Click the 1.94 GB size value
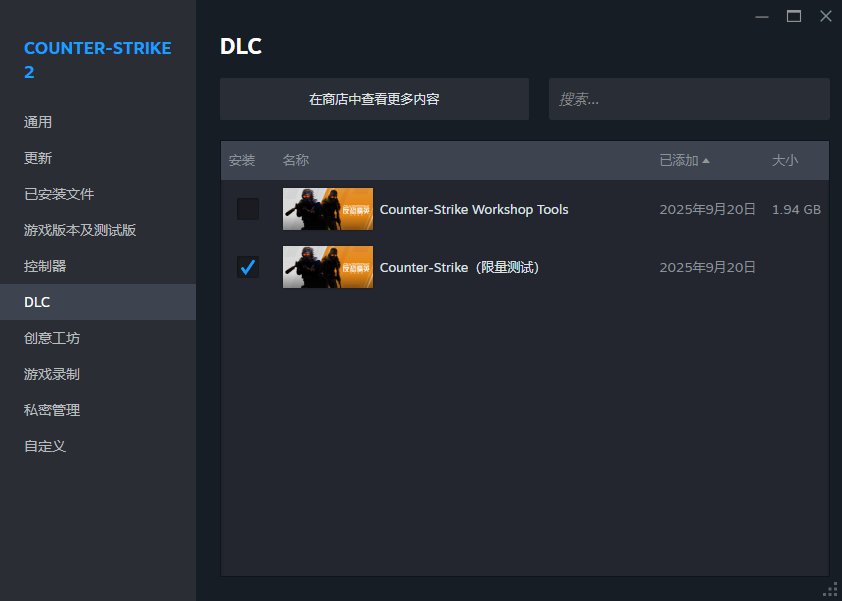842x601 pixels. point(796,209)
